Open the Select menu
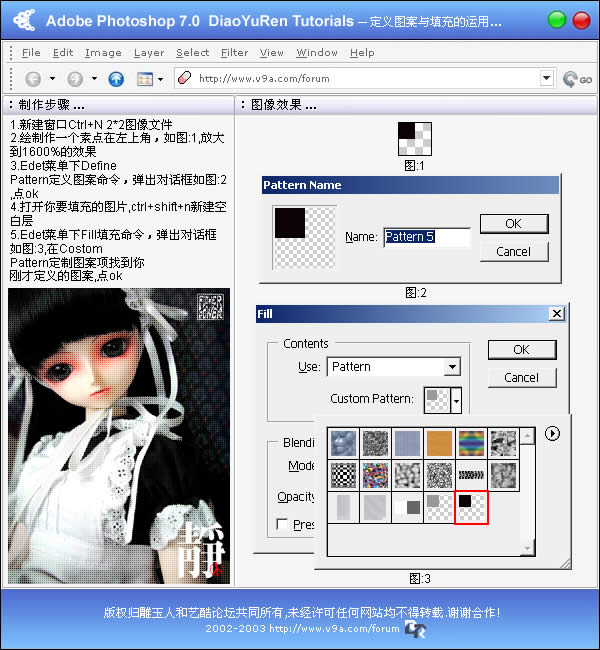 (192, 53)
